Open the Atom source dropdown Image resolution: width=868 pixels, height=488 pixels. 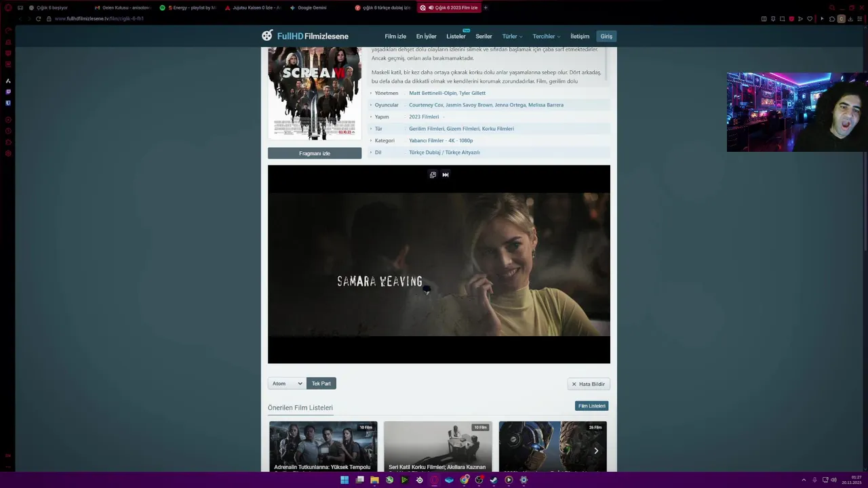[x=287, y=384]
